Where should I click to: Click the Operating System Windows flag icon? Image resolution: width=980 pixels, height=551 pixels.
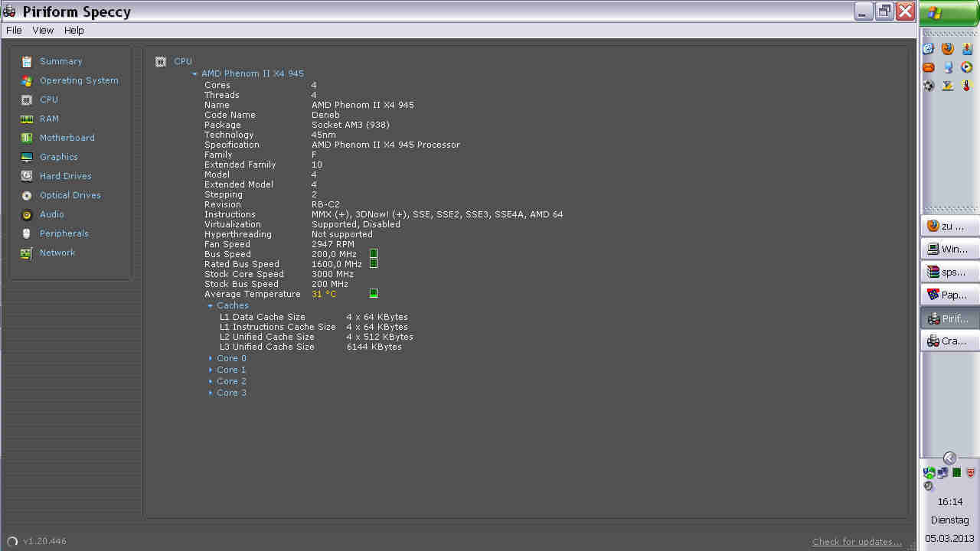click(x=27, y=80)
